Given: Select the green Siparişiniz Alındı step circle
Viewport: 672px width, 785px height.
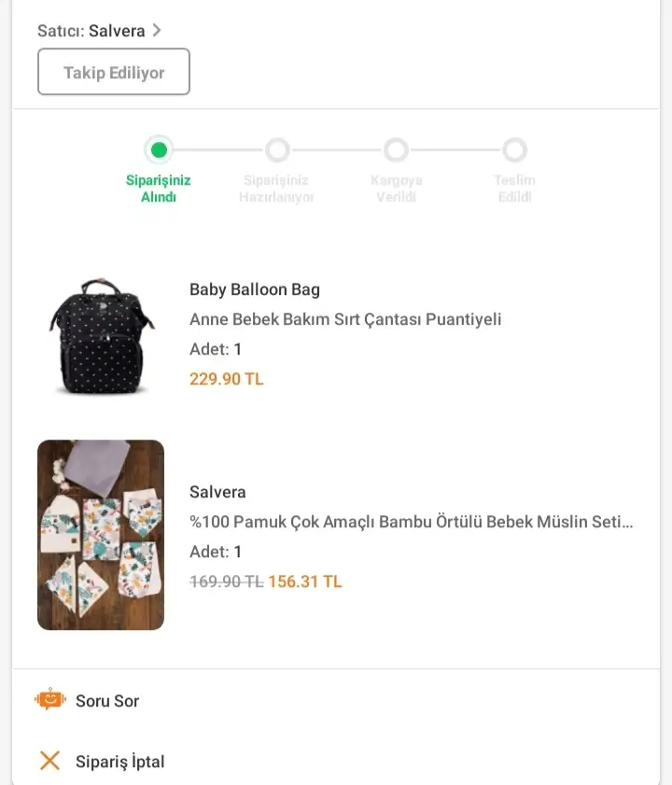Looking at the screenshot, I should (x=159, y=149).
